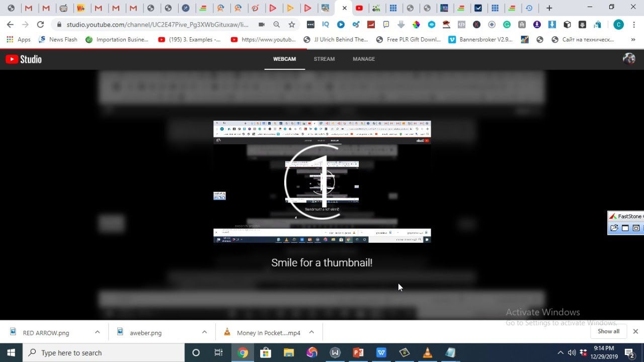Viewport: 644px width, 362px height.
Task: Open the Windows Start menu
Action: pos(11,352)
